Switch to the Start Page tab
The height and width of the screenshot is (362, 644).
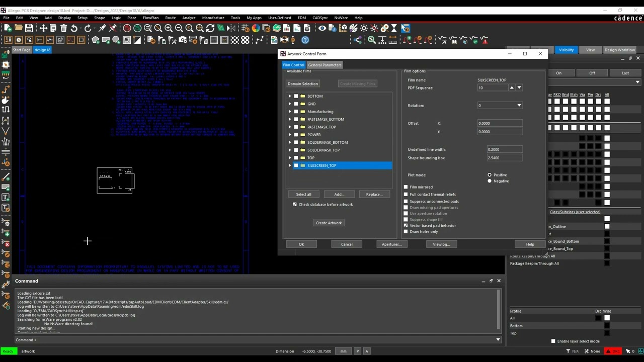tap(22, 50)
